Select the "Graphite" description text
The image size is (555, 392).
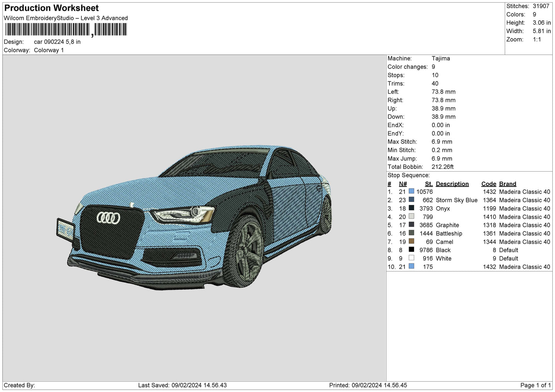point(447,225)
